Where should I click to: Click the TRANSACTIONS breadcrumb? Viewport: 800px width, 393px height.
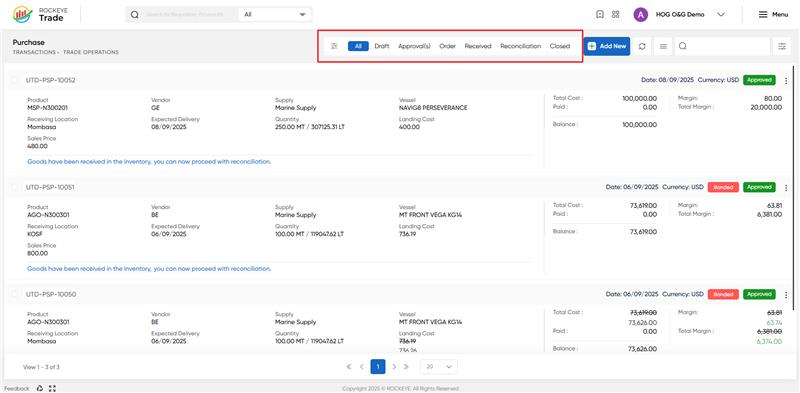(34, 53)
